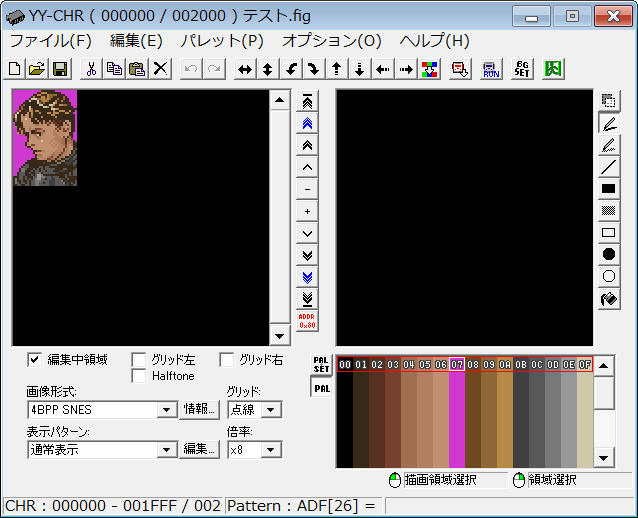Rotate left with the curved arrow icon
Viewport: 638px width, 518px height.
pos(291,69)
